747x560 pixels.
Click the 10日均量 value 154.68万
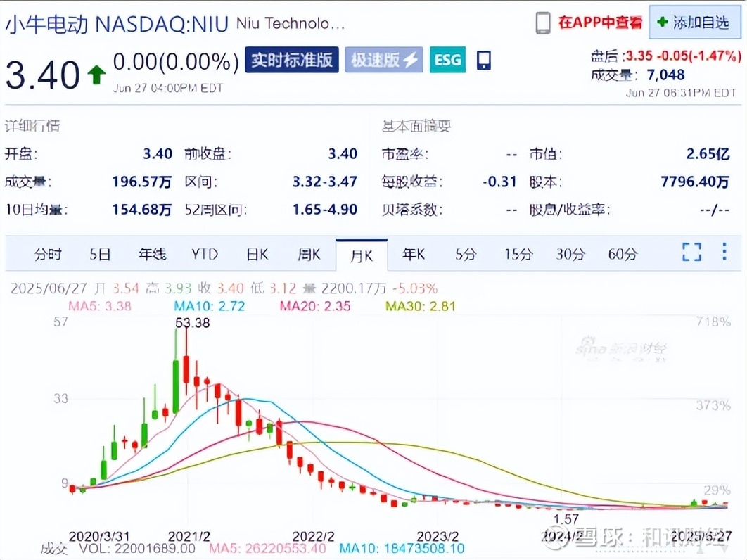tap(141, 209)
